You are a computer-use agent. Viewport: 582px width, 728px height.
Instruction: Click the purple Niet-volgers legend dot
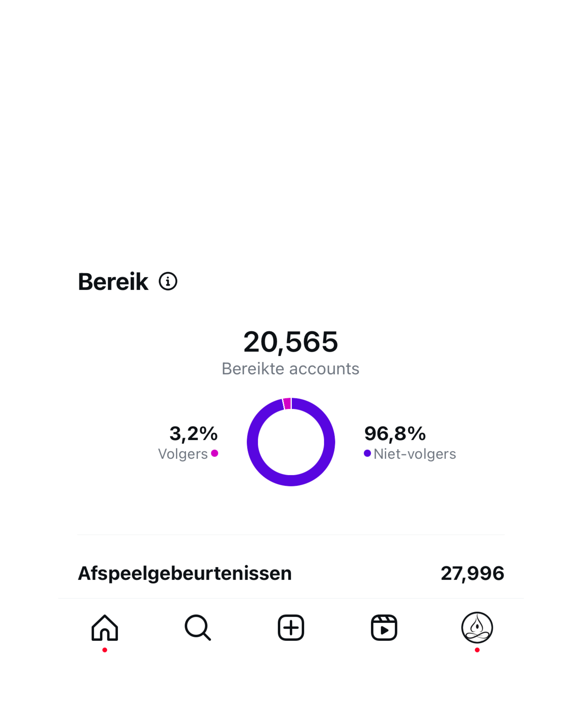(367, 453)
